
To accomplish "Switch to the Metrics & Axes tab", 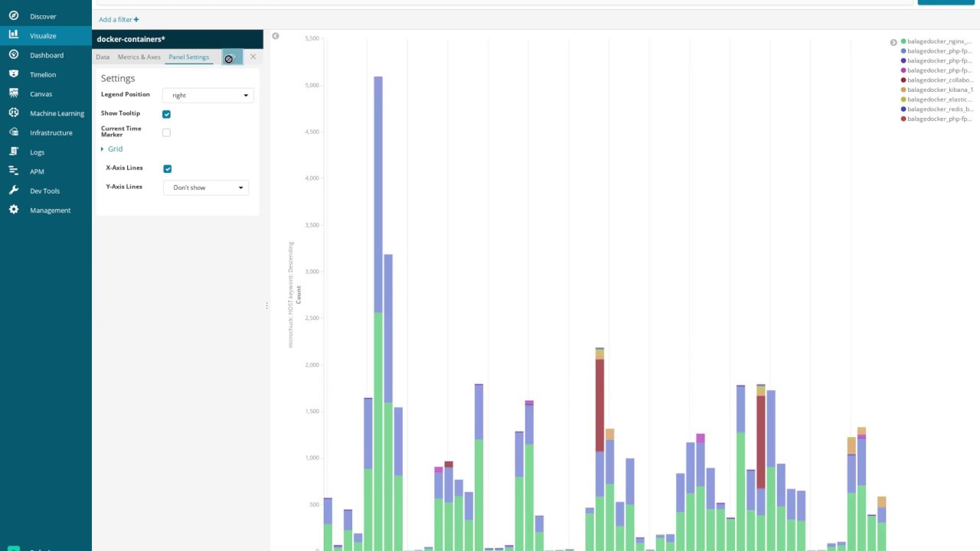I will [x=139, y=57].
